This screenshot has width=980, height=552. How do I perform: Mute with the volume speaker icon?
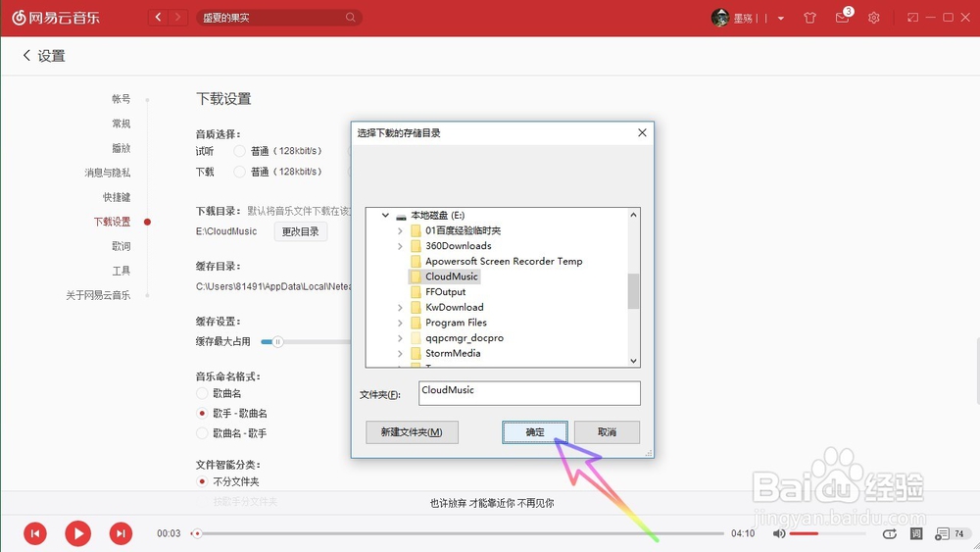click(x=778, y=533)
